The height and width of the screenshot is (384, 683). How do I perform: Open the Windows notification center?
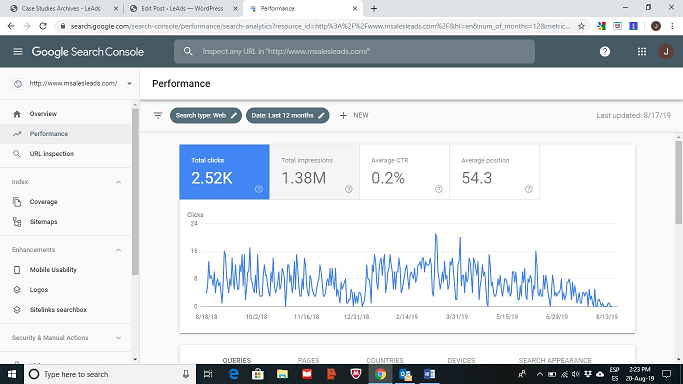[x=666, y=374]
